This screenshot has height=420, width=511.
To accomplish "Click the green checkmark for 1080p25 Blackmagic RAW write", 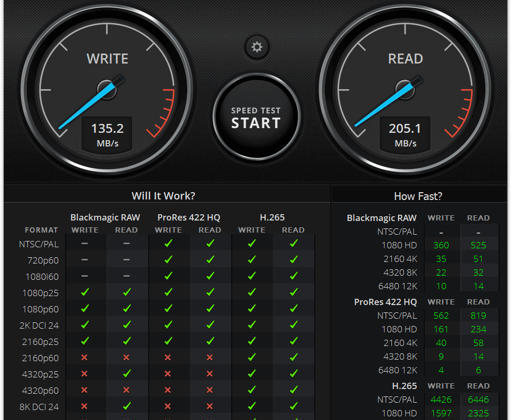I will 84,292.
